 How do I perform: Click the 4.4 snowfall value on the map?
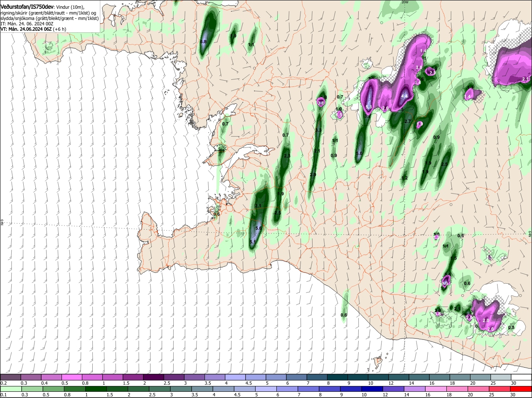pos(404,96)
